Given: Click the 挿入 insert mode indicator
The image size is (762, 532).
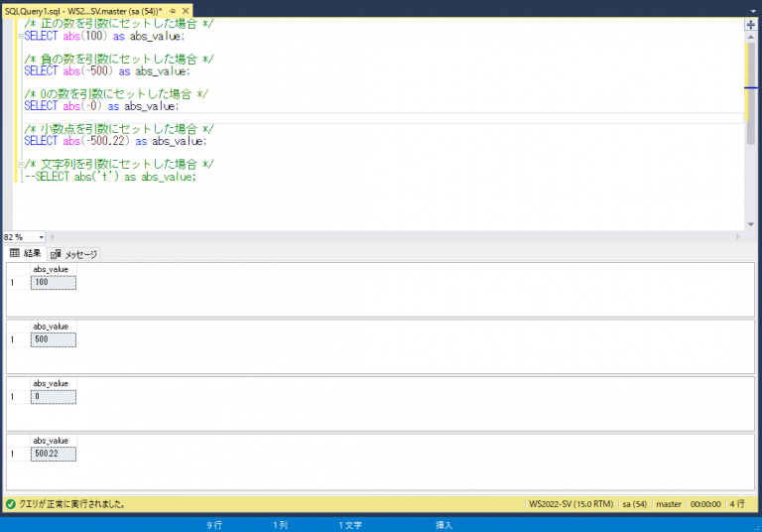Looking at the screenshot, I should tap(444, 525).
